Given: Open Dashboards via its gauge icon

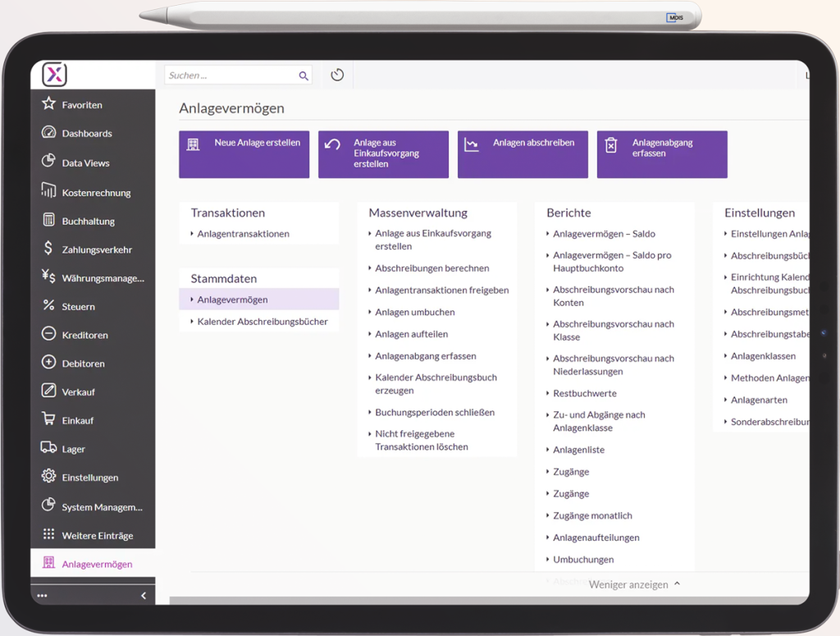Looking at the screenshot, I should tap(48, 133).
